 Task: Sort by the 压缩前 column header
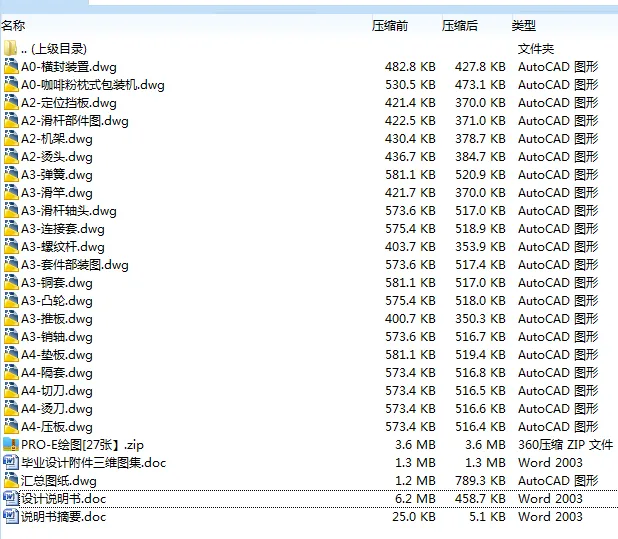tap(390, 26)
